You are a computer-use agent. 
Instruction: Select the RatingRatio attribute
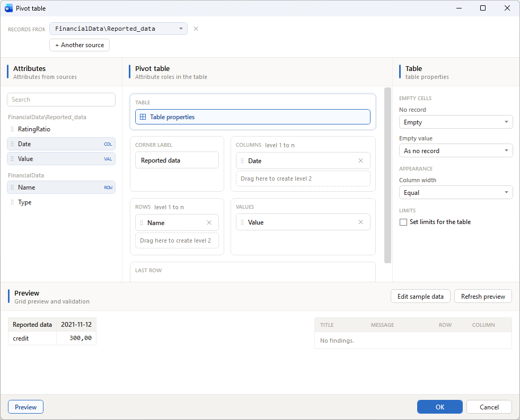point(61,129)
